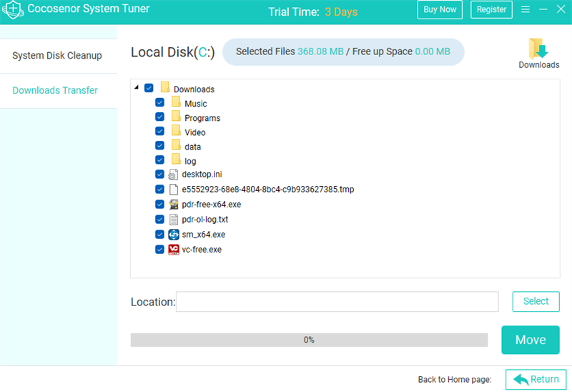Toggle the e5552923 .tmp file checkbox

point(159,189)
